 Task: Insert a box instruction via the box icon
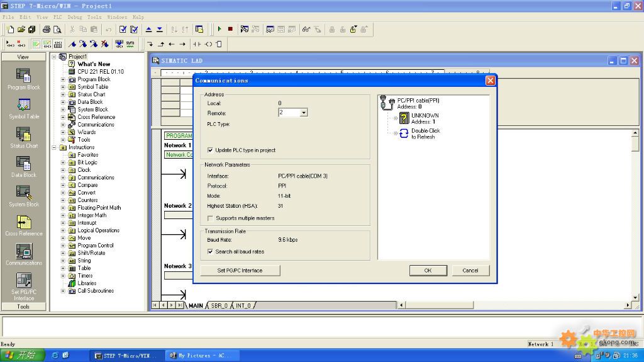tap(219, 44)
